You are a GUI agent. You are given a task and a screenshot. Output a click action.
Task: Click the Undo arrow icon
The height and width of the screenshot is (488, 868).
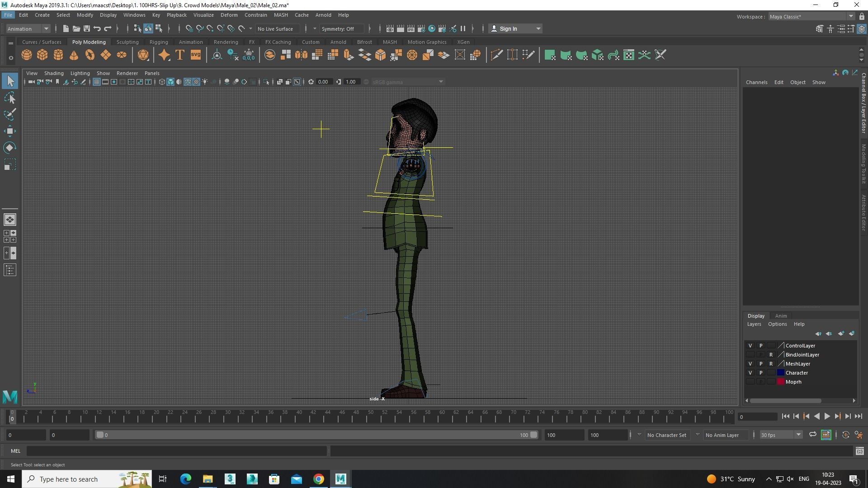[x=97, y=28]
